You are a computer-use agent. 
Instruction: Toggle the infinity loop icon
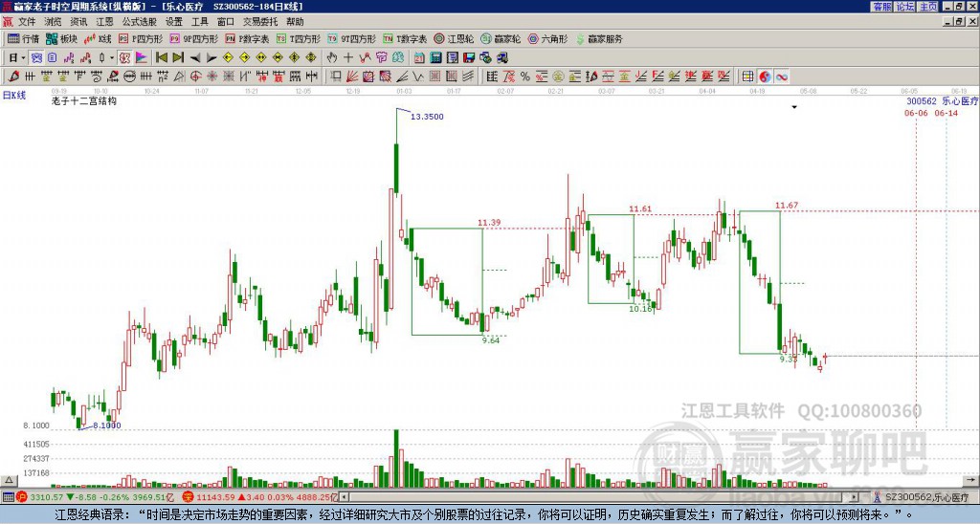coord(782,76)
